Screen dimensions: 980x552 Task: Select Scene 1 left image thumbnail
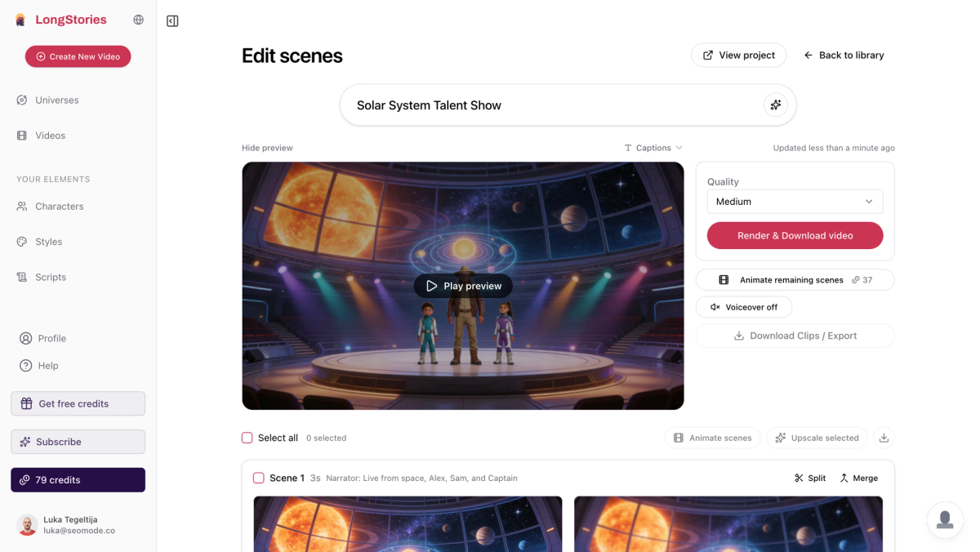(x=408, y=523)
